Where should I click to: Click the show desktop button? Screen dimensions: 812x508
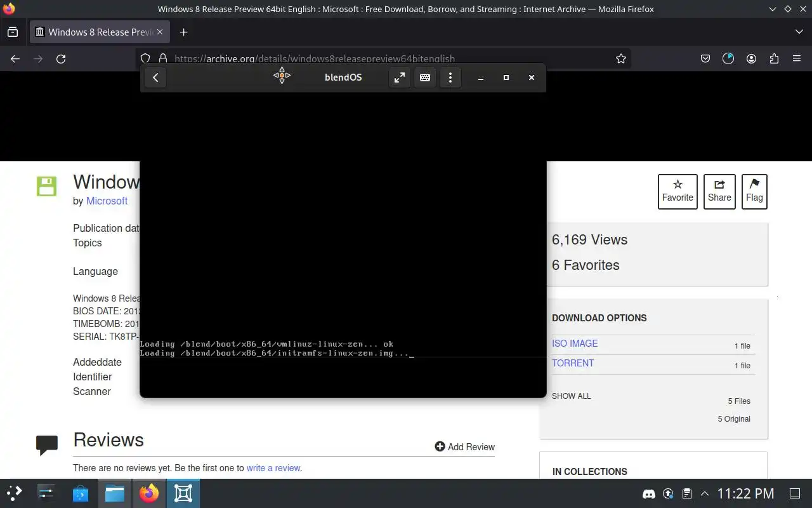pyautogui.click(x=795, y=493)
